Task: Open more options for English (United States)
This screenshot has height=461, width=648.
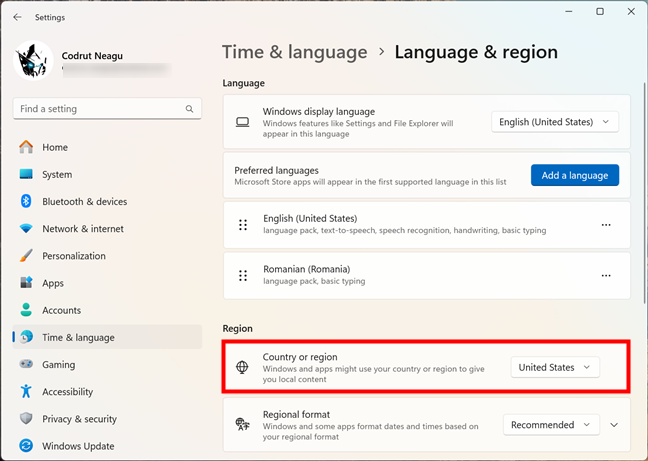Action: pos(606,225)
